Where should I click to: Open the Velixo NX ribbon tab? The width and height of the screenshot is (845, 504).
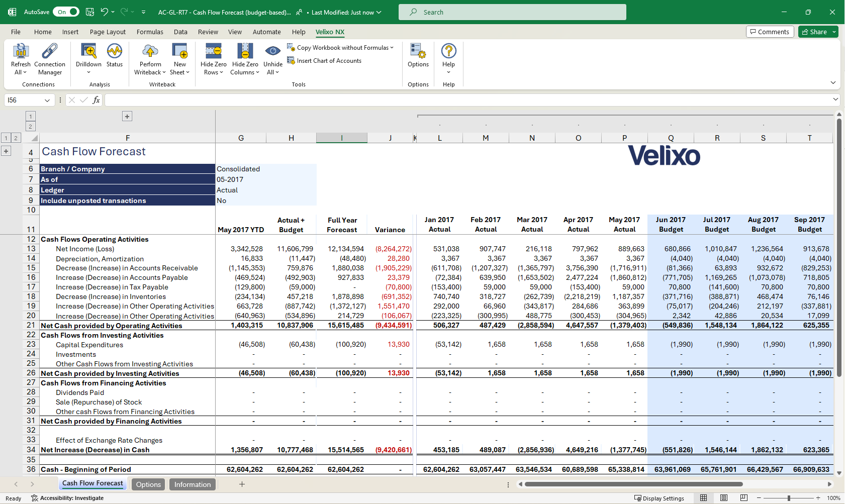click(330, 32)
